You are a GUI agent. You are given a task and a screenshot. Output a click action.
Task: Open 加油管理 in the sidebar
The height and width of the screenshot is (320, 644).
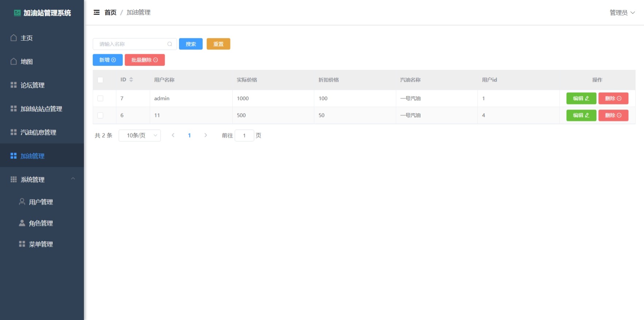coord(42,156)
